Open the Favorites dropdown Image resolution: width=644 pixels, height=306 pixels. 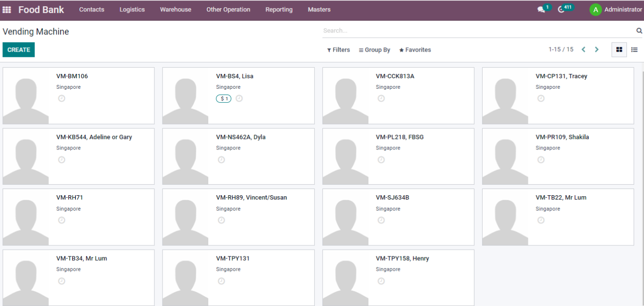tap(415, 50)
